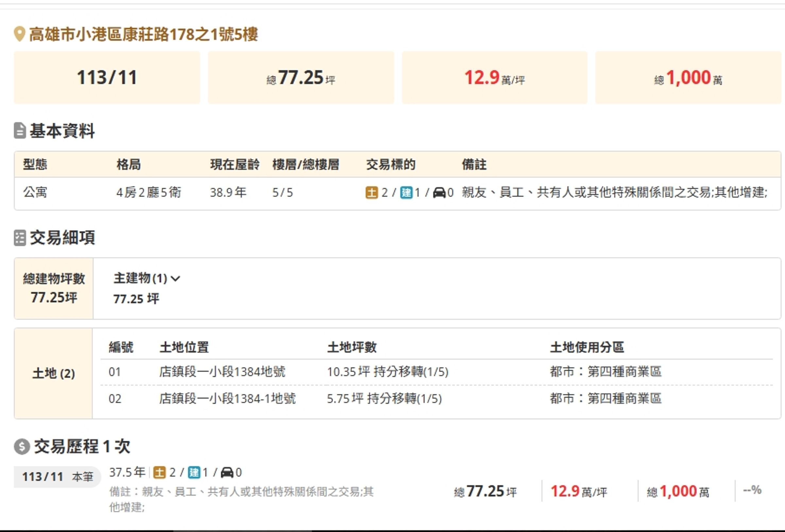Click the orange 土 icon in transaction history

(159, 472)
